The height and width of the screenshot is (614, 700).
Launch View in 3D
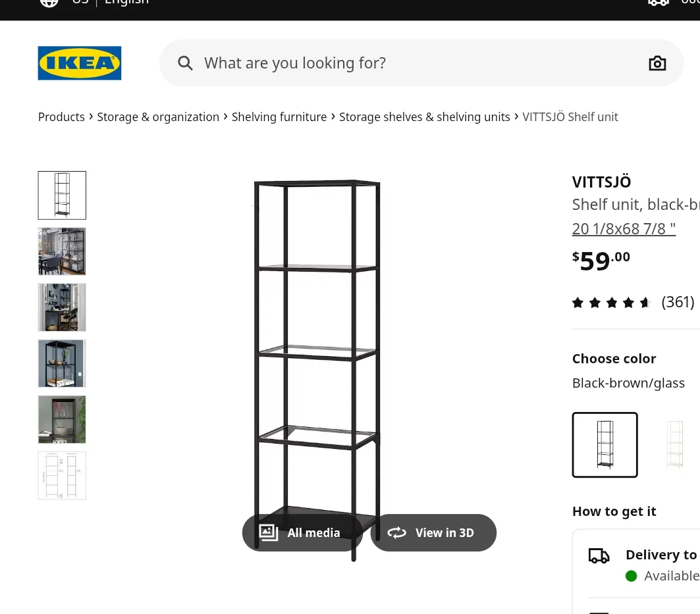(433, 532)
